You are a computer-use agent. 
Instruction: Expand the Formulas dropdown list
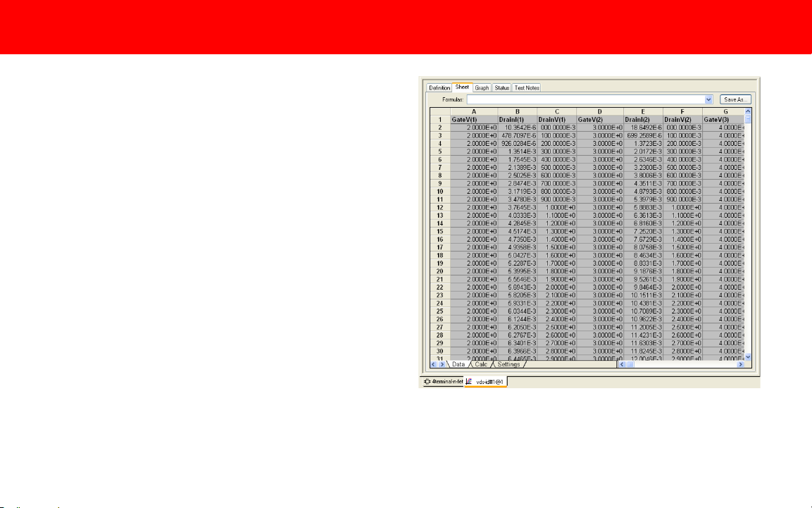coord(708,100)
